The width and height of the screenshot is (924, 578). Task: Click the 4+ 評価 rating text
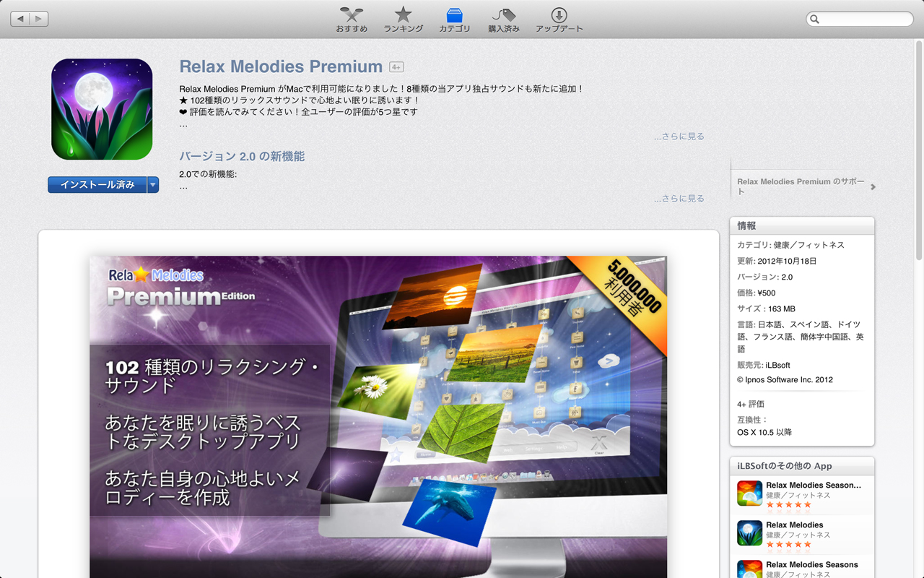pyautogui.click(x=751, y=405)
